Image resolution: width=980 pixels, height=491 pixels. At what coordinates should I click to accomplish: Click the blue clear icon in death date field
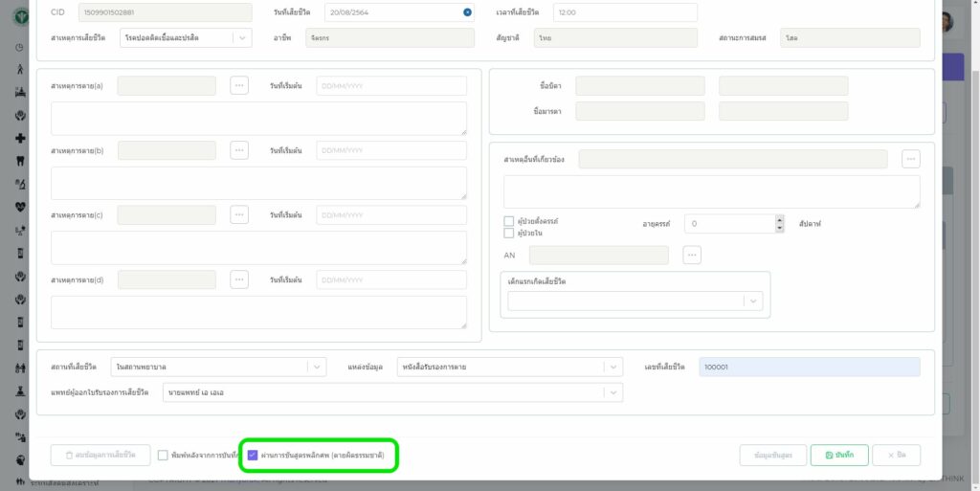(x=467, y=12)
